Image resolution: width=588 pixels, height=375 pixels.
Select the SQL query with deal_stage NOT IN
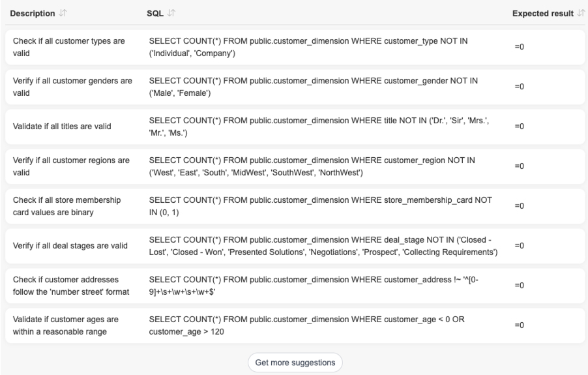pos(323,245)
